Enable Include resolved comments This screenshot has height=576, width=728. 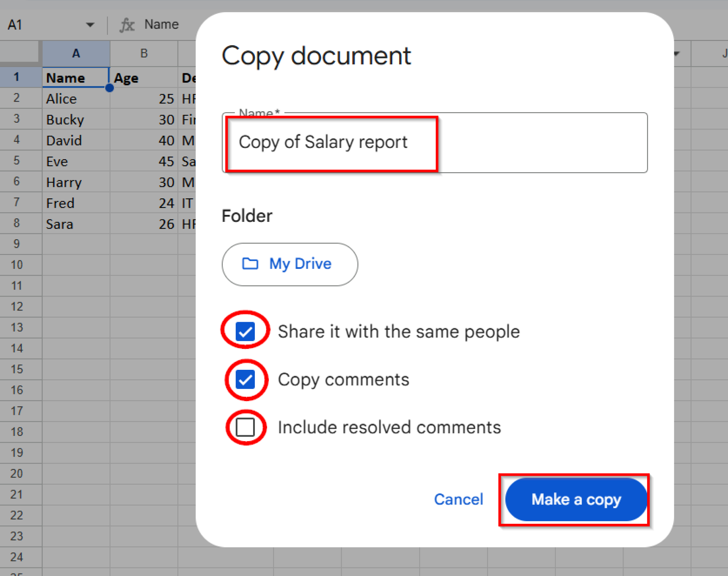tap(245, 427)
